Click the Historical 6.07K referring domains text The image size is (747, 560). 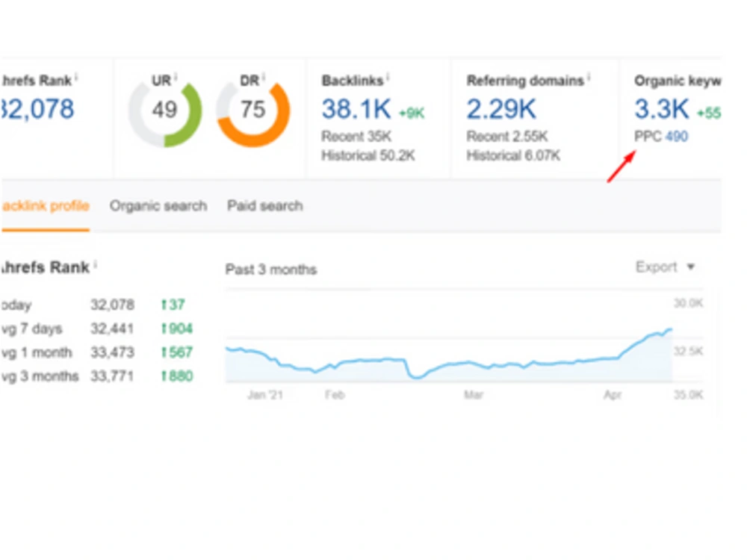click(513, 156)
